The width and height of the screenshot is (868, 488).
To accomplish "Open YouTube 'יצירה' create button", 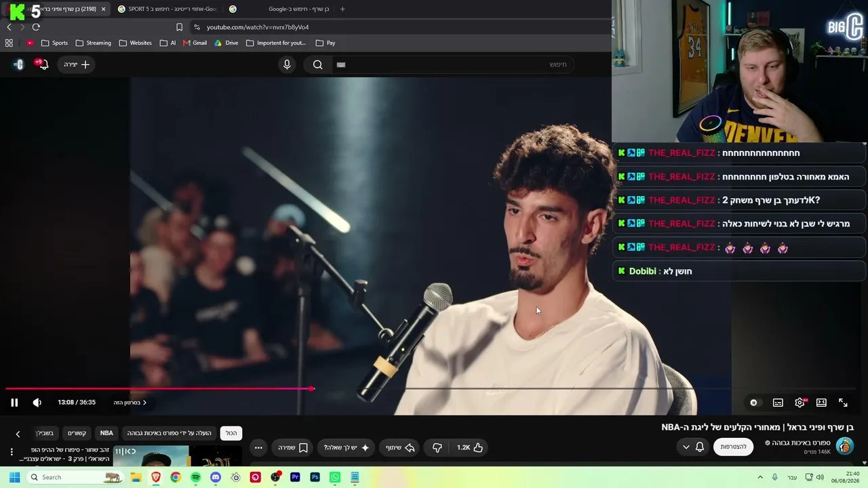I will [77, 64].
